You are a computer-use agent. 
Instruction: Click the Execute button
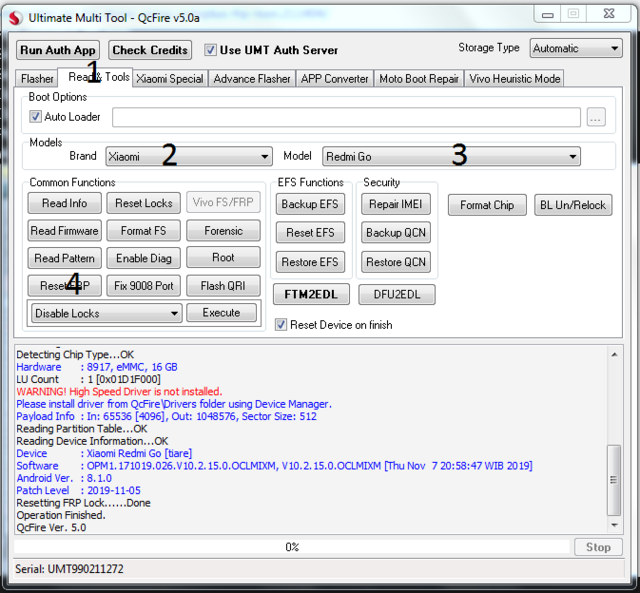(x=222, y=313)
